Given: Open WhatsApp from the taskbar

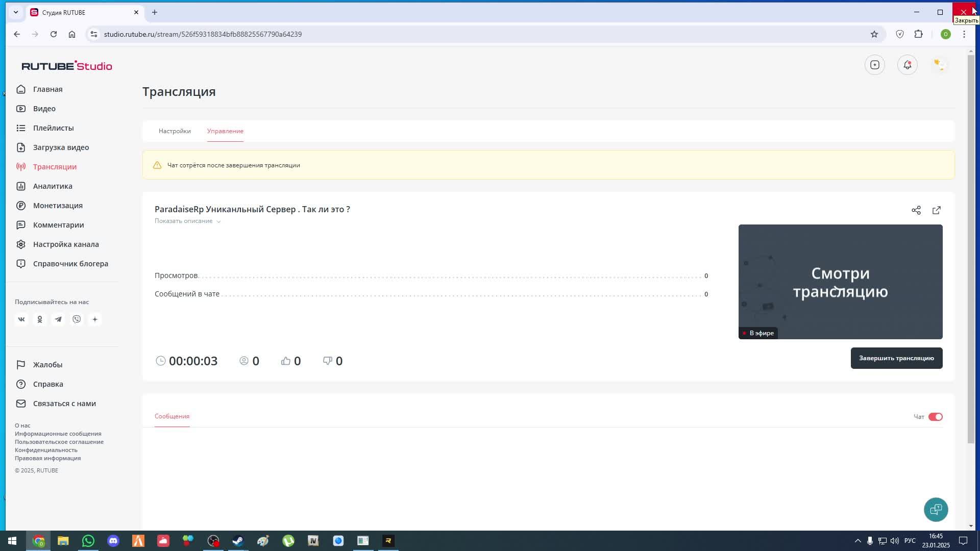Looking at the screenshot, I should (x=88, y=541).
